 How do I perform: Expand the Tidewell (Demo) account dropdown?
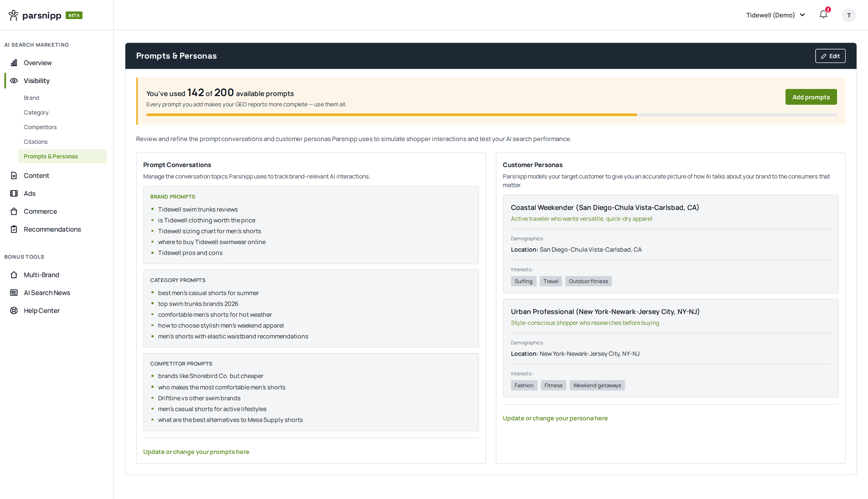pyautogui.click(x=775, y=15)
